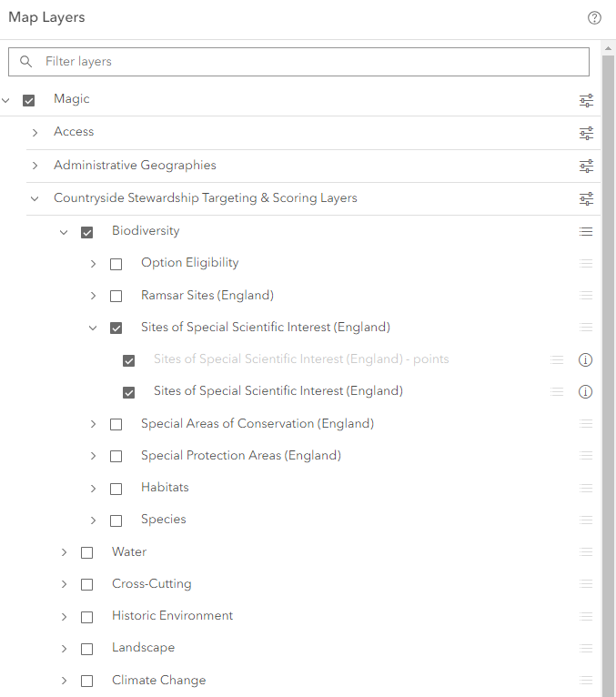Click Option Eligibility legend list icon
The image size is (616, 697).
[x=586, y=264]
